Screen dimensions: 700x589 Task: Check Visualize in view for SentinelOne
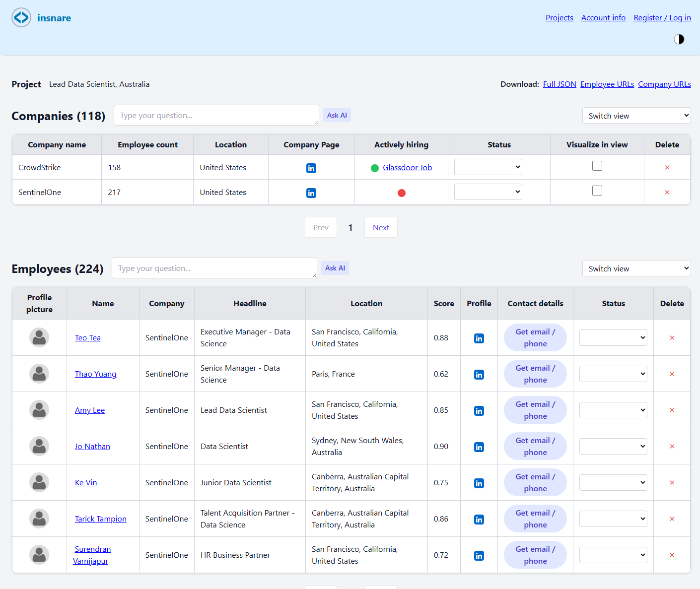click(x=597, y=191)
